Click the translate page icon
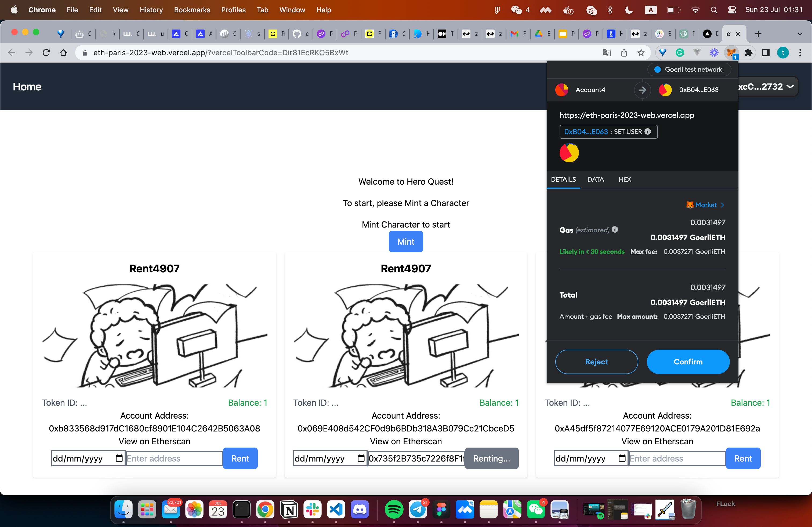The height and width of the screenshot is (527, 812). click(x=607, y=53)
